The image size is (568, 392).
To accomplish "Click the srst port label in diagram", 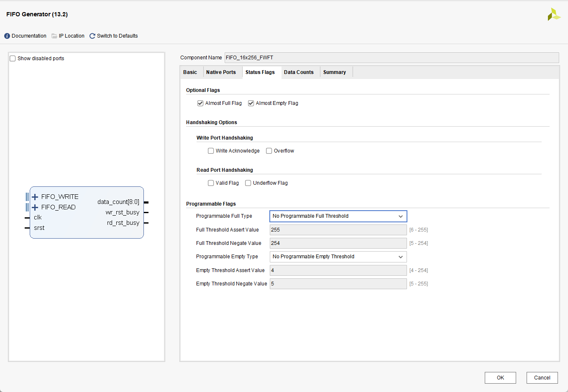I will 39,228.
